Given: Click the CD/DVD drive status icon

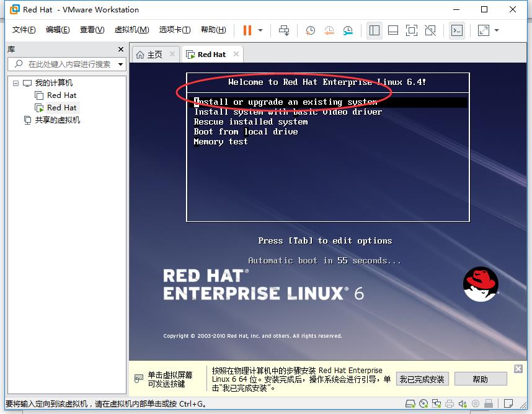Looking at the screenshot, I should pyautogui.click(x=423, y=403).
